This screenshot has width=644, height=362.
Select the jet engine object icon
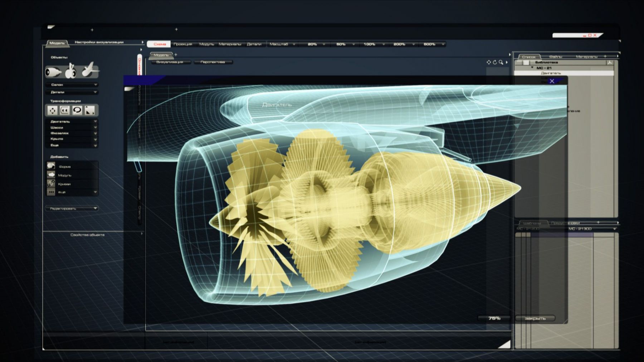pos(54,72)
